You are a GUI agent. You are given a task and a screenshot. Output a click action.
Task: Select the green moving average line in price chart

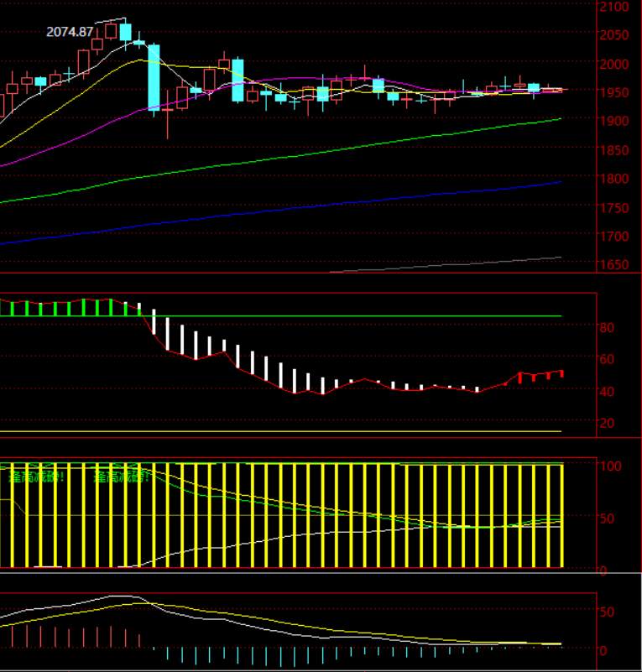(280, 156)
